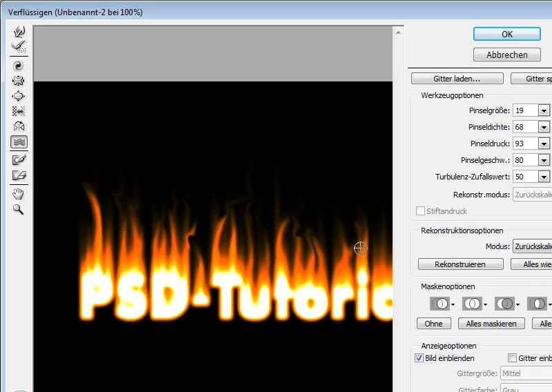Select the Reconstruct tool

coord(19,46)
